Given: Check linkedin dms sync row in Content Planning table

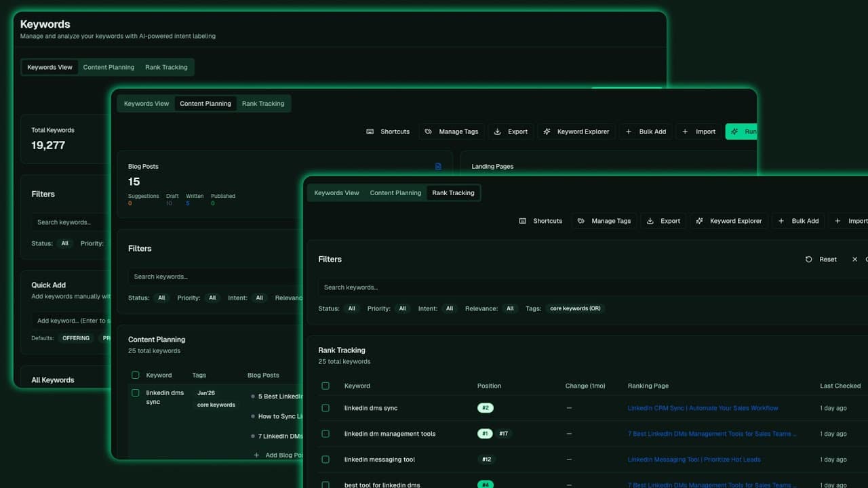Looking at the screenshot, I should (136, 392).
